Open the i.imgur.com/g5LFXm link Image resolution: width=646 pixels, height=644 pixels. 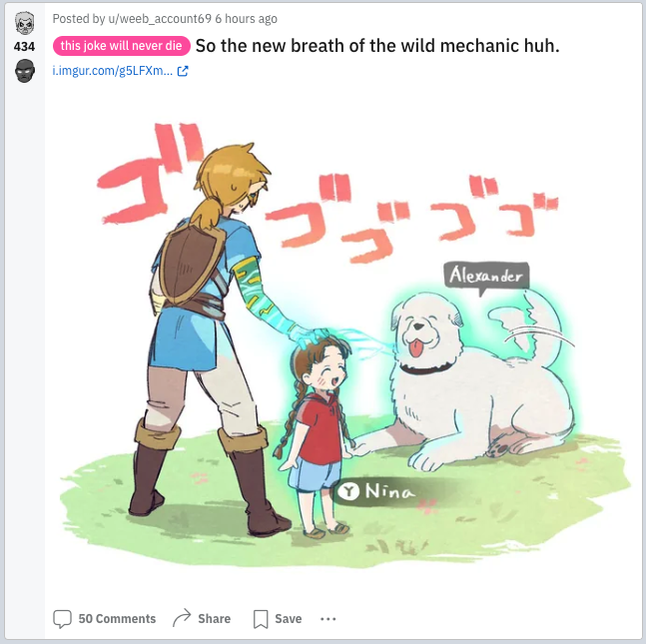(x=113, y=71)
